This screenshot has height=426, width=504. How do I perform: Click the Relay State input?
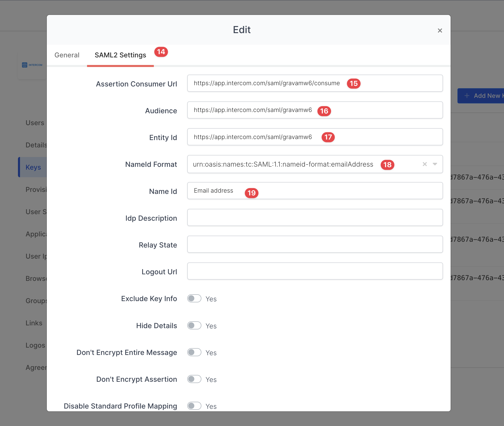pyautogui.click(x=315, y=244)
